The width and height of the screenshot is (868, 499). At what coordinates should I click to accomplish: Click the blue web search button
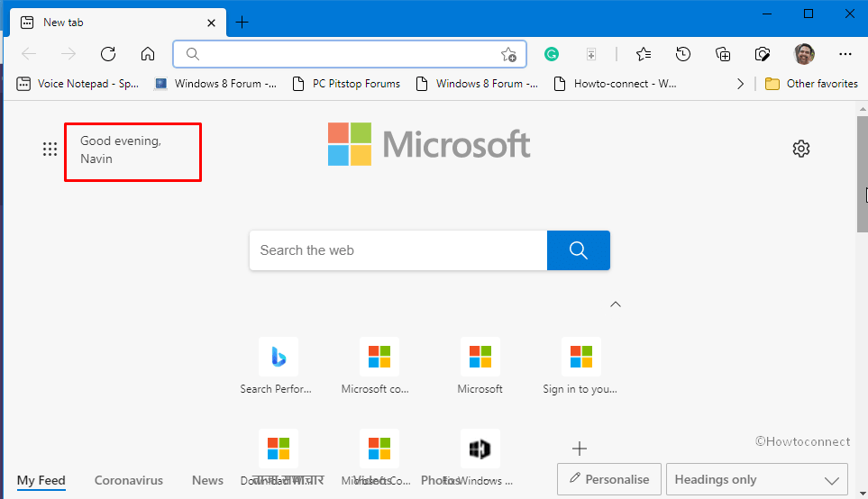tap(579, 250)
